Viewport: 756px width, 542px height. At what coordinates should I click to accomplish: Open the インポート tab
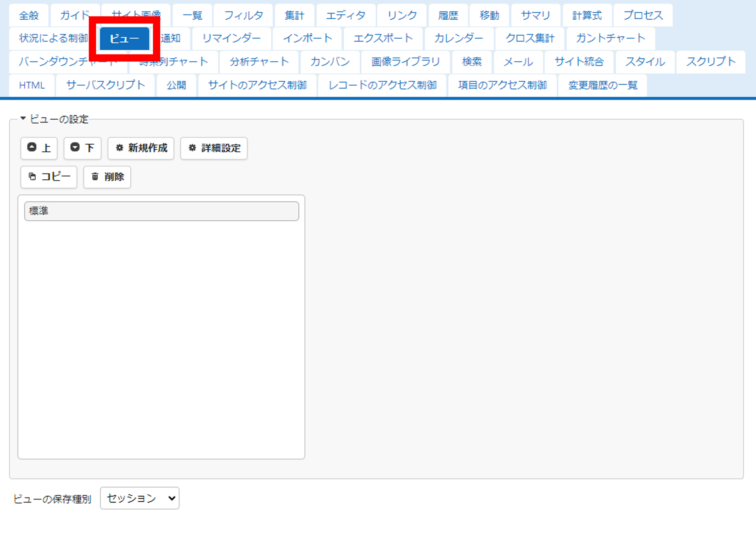307,38
